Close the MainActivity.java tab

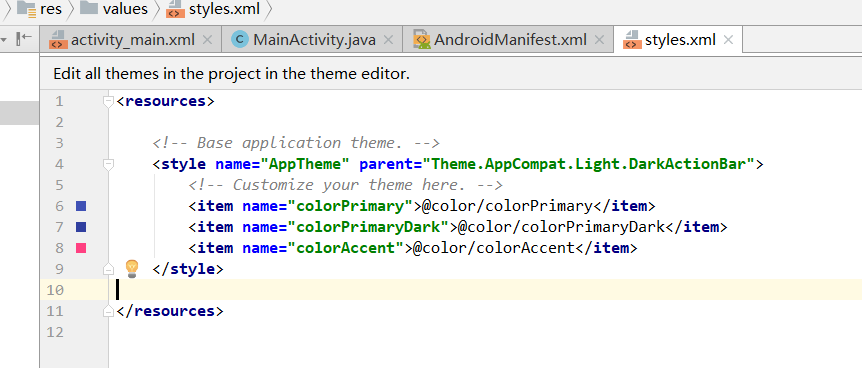pos(388,40)
